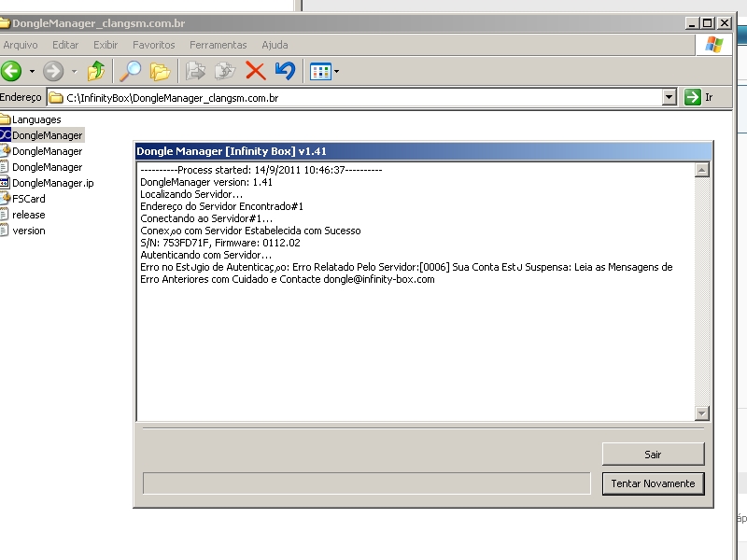Maximize the Explorer window
747x560 pixels.
point(708,22)
